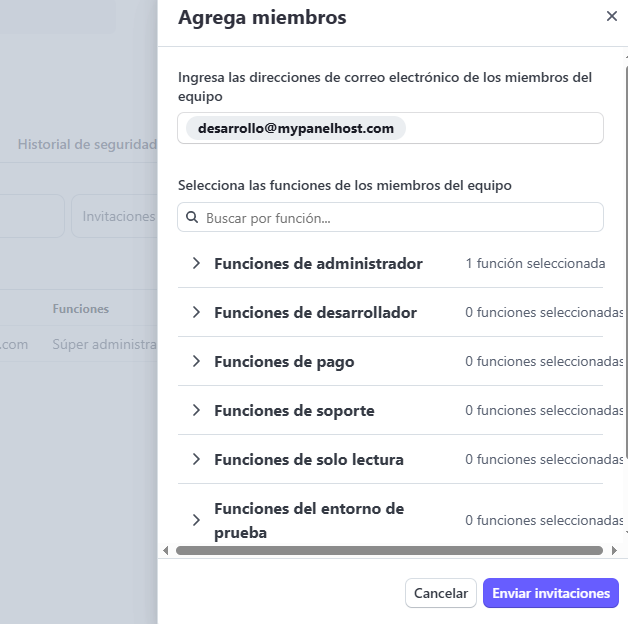Screen dimensions: 628x624
Task: Expand Funciones de administrador chevron
Action: 196,264
